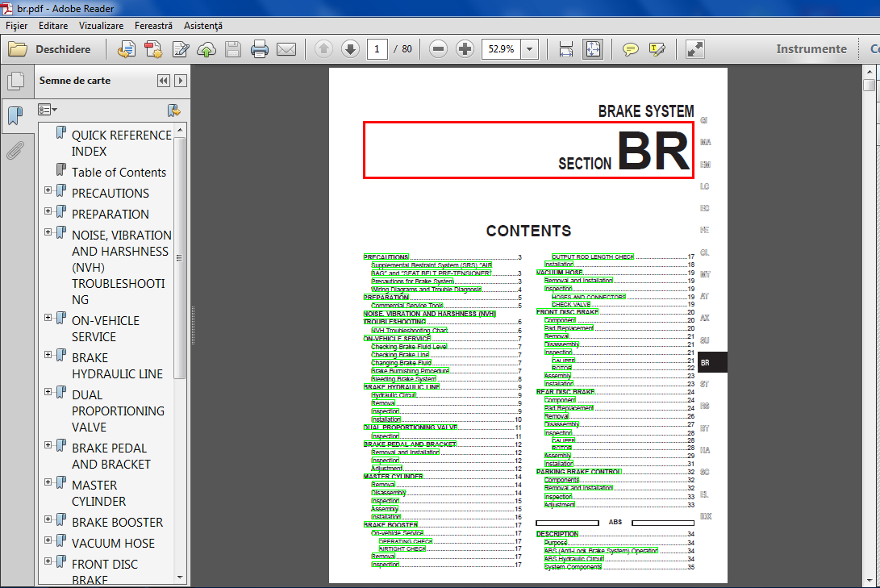Follow the DESCRIPTION link under ABS

point(557,534)
